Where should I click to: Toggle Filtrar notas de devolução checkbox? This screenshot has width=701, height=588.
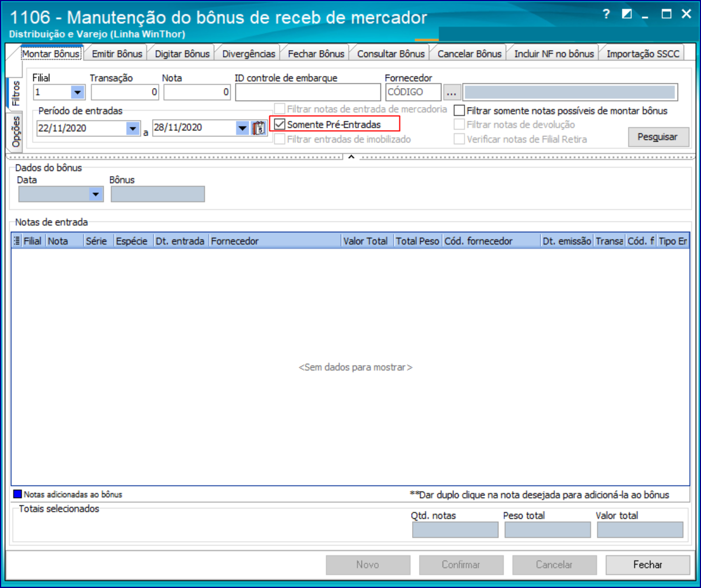pos(459,124)
